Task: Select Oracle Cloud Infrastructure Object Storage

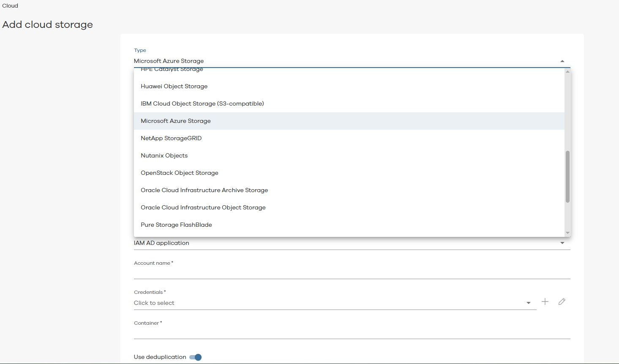Action: pyautogui.click(x=203, y=207)
